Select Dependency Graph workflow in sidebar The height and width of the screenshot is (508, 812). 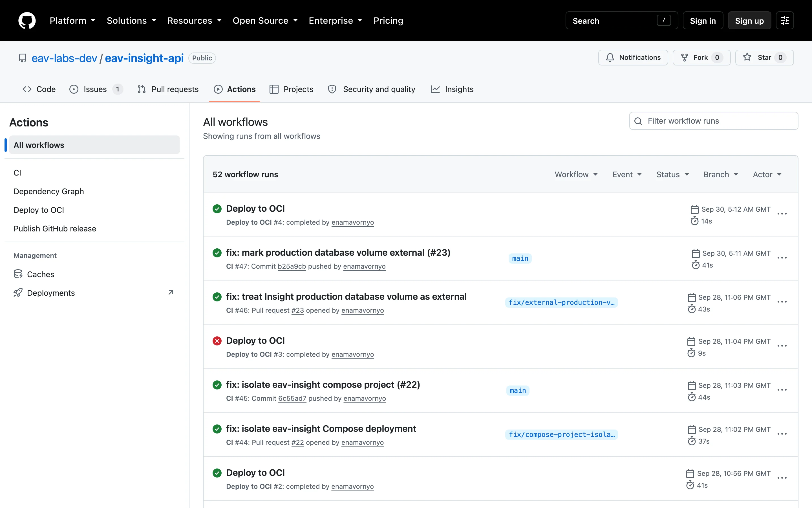pos(95,191)
